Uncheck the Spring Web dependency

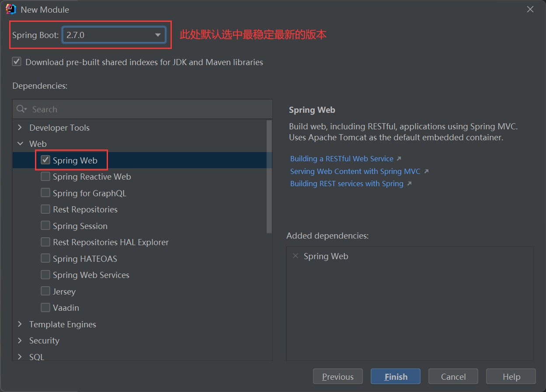[x=45, y=160]
